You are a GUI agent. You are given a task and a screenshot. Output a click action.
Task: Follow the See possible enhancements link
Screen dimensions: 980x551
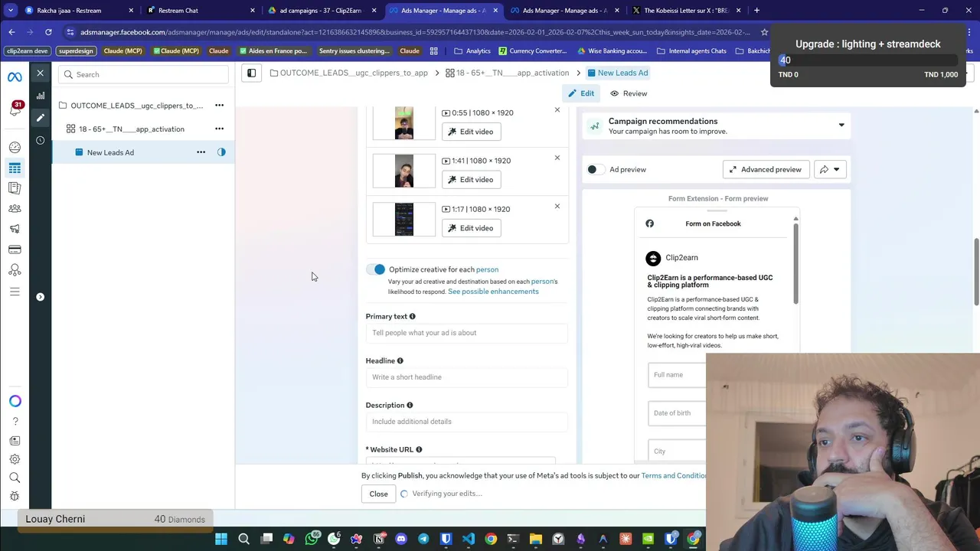pos(493,292)
